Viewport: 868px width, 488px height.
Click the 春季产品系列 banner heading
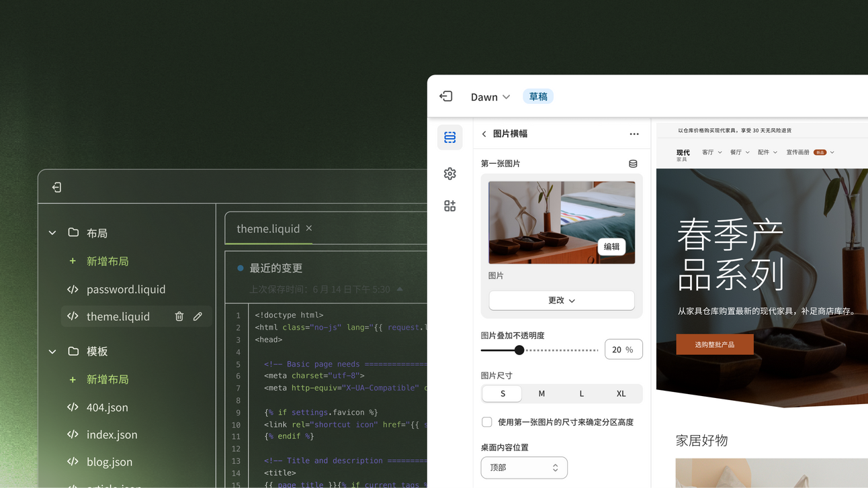click(731, 255)
